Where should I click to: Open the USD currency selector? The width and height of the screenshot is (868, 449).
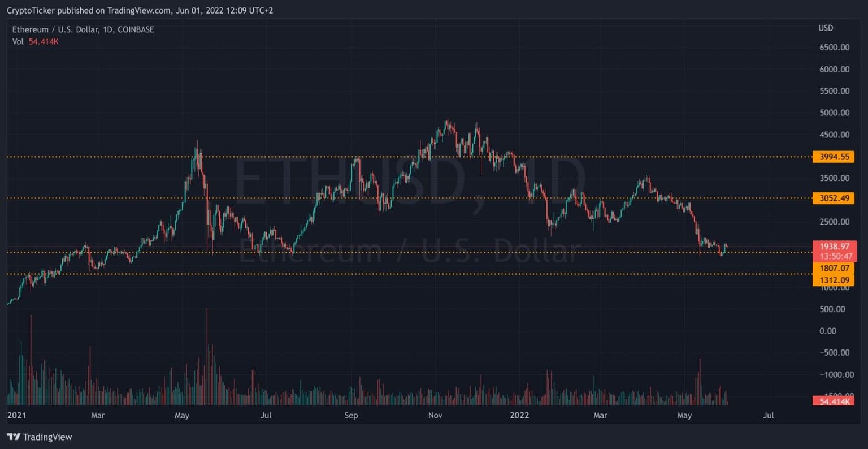(825, 28)
